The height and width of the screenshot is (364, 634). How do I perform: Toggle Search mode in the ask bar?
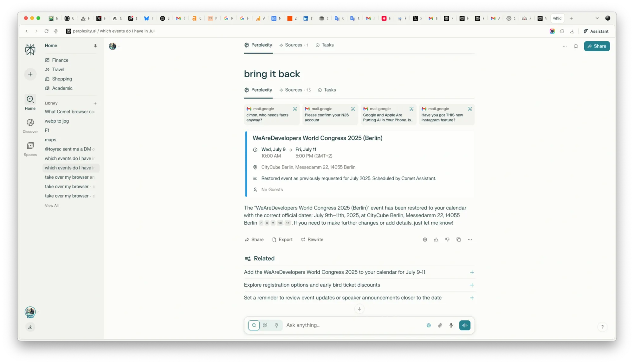[254, 325]
